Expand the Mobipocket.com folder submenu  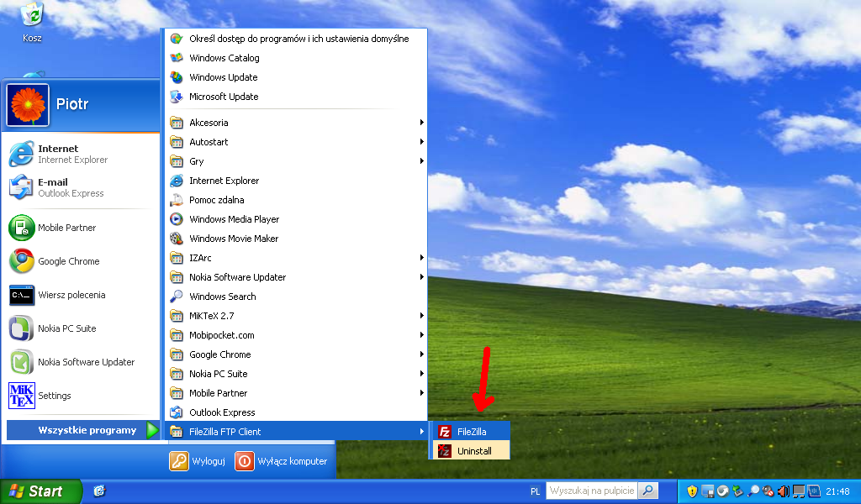point(297,335)
